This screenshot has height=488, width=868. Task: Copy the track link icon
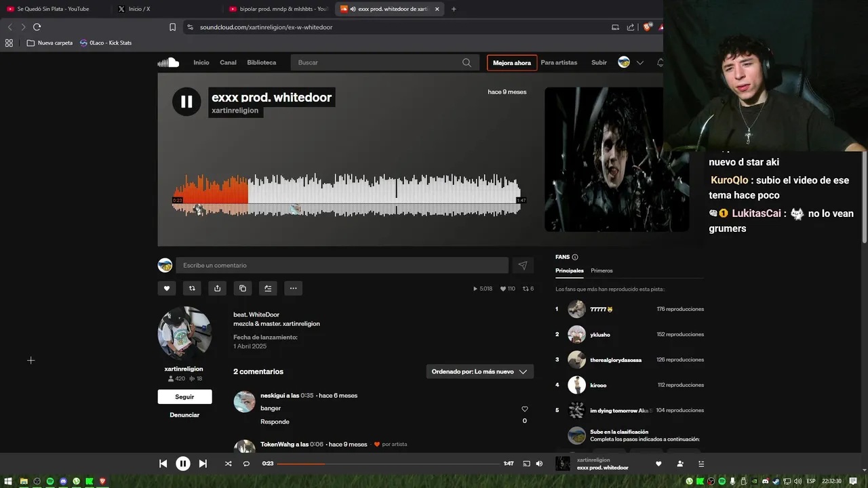[x=243, y=288]
